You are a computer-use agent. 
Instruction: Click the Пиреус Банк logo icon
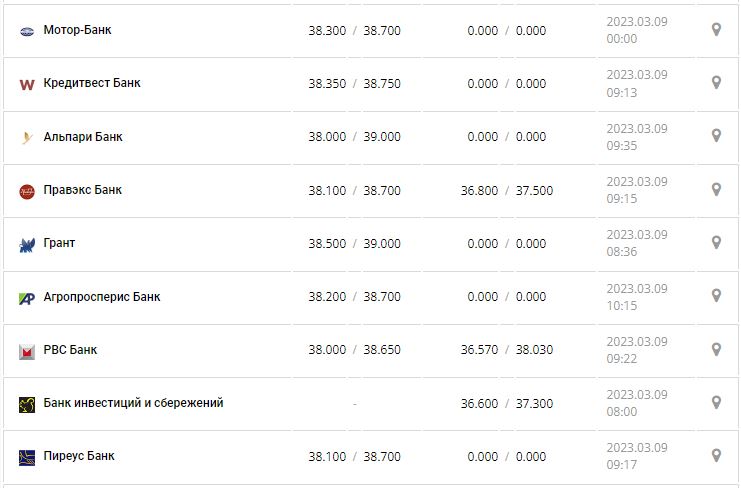27,457
